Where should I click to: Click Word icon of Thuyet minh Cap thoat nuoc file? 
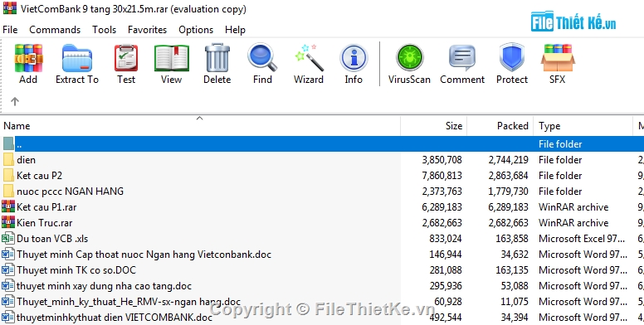[8, 255]
